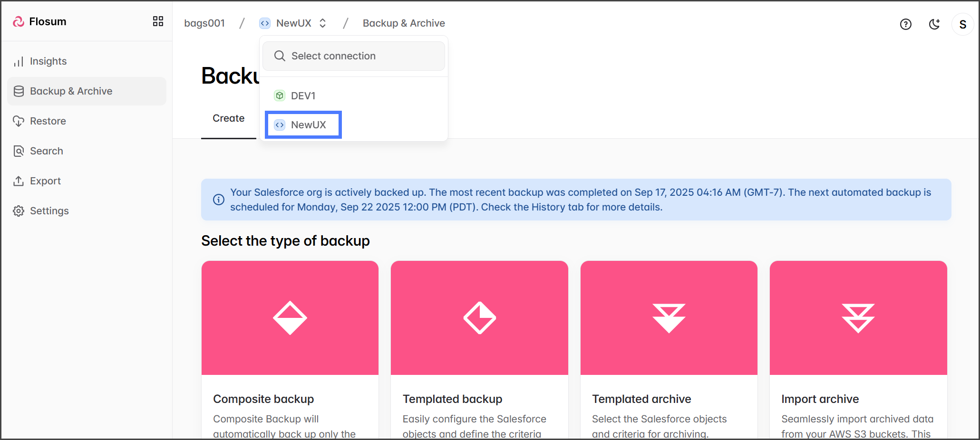Toggle dark mode moon icon

(934, 24)
